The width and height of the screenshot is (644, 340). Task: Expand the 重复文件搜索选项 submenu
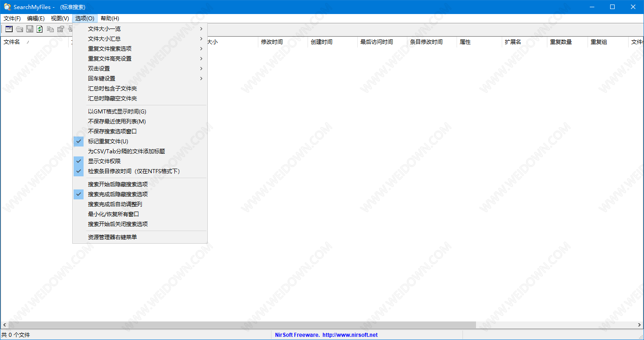140,48
